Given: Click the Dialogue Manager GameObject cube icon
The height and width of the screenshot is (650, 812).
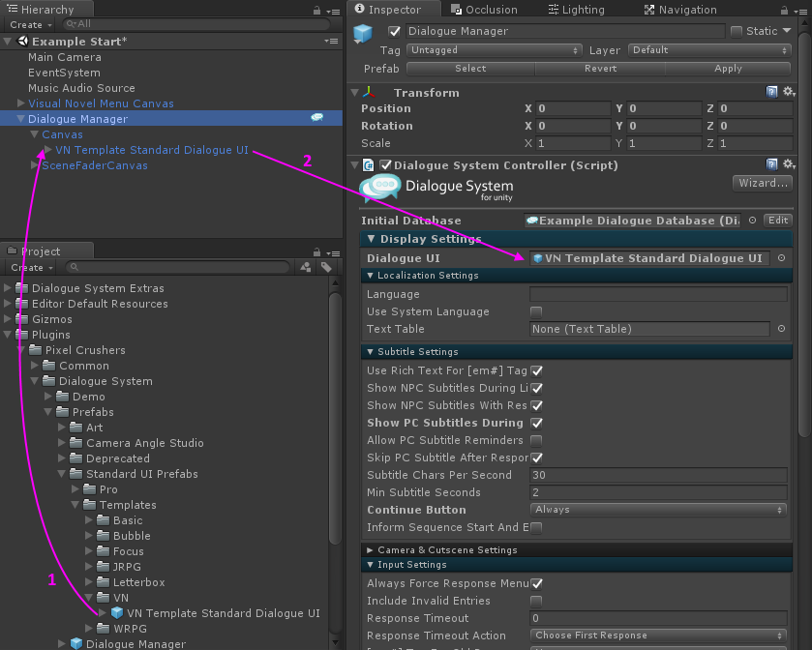Looking at the screenshot, I should click(x=363, y=34).
